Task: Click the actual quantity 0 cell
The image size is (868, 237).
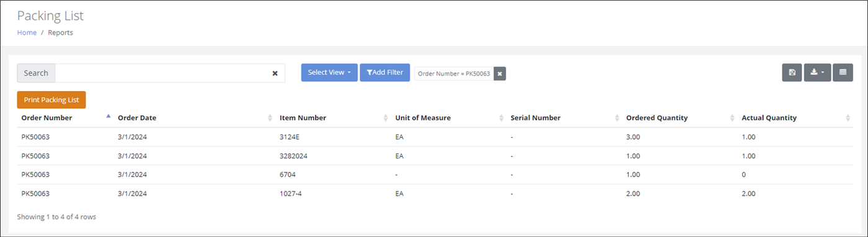Action: pos(743,174)
